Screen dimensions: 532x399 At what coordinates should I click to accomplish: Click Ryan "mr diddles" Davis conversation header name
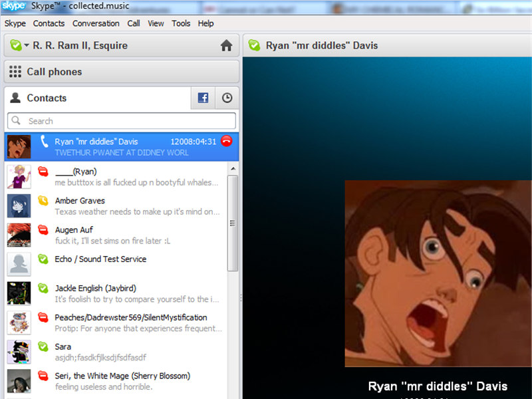coord(322,45)
